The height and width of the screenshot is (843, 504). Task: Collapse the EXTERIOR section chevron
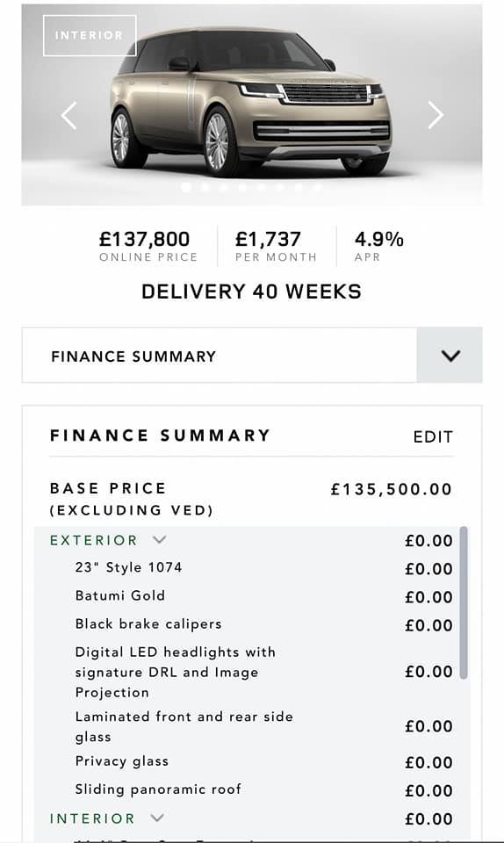[x=160, y=539]
